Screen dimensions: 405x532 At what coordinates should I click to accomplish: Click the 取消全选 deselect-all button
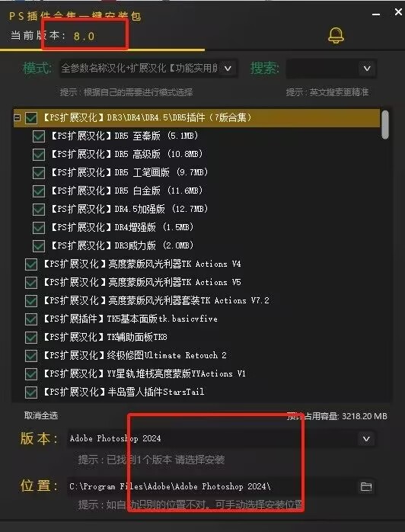pyautogui.click(x=41, y=415)
